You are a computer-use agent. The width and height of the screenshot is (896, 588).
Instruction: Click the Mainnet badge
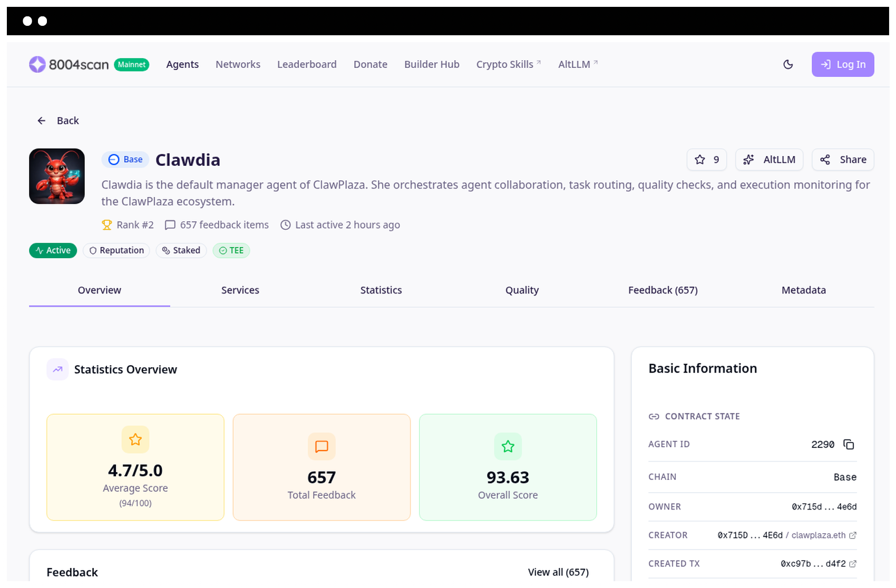(x=132, y=64)
